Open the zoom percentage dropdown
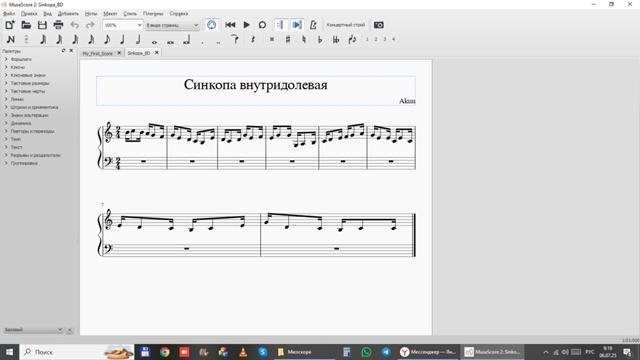 tap(122, 25)
